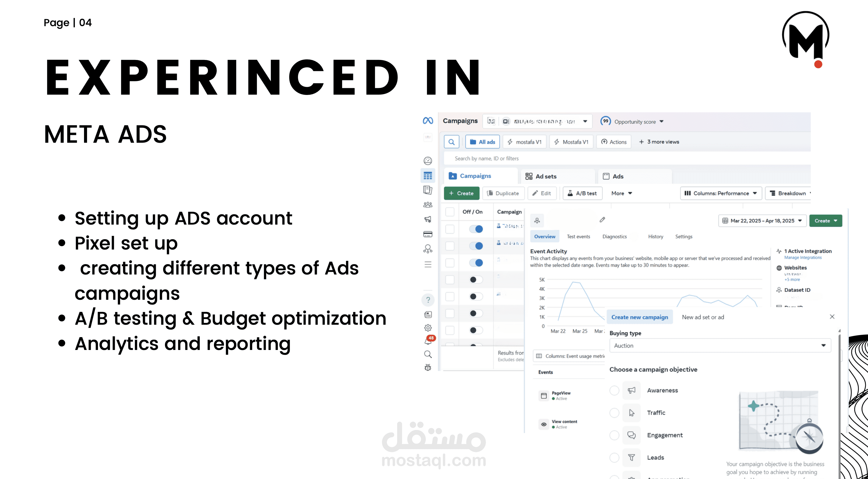Open the Account overview gauge icon
The image size is (868, 479).
(x=428, y=161)
